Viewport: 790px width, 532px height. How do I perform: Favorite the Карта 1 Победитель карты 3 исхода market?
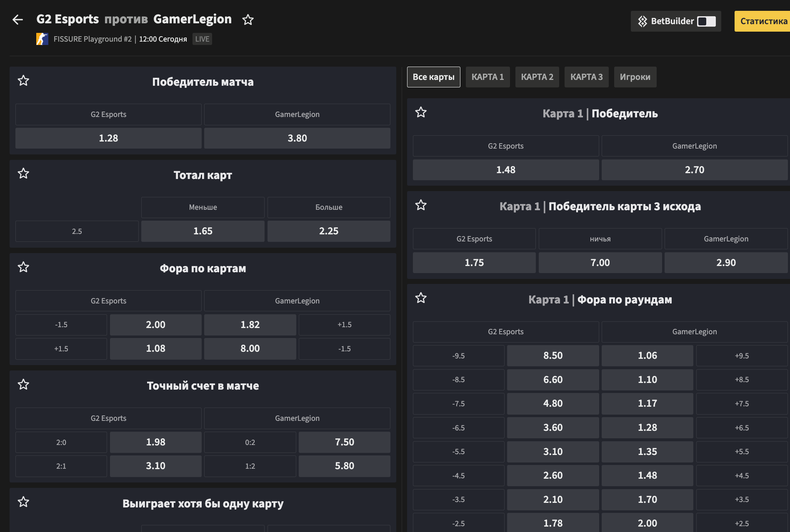(x=421, y=205)
